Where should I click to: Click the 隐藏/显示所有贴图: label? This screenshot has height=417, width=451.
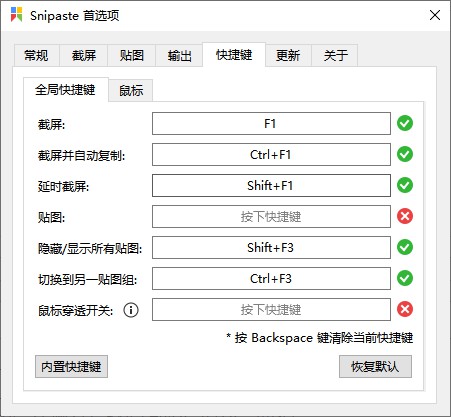click(x=90, y=248)
